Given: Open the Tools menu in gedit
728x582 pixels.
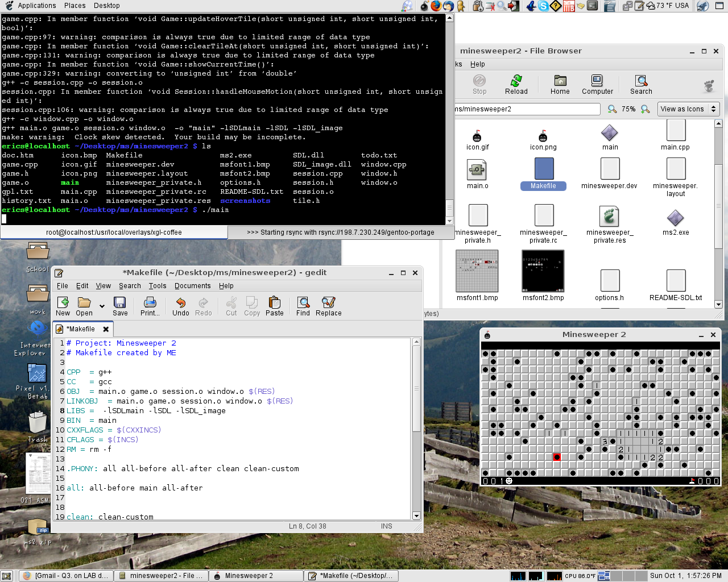Looking at the screenshot, I should point(158,286).
